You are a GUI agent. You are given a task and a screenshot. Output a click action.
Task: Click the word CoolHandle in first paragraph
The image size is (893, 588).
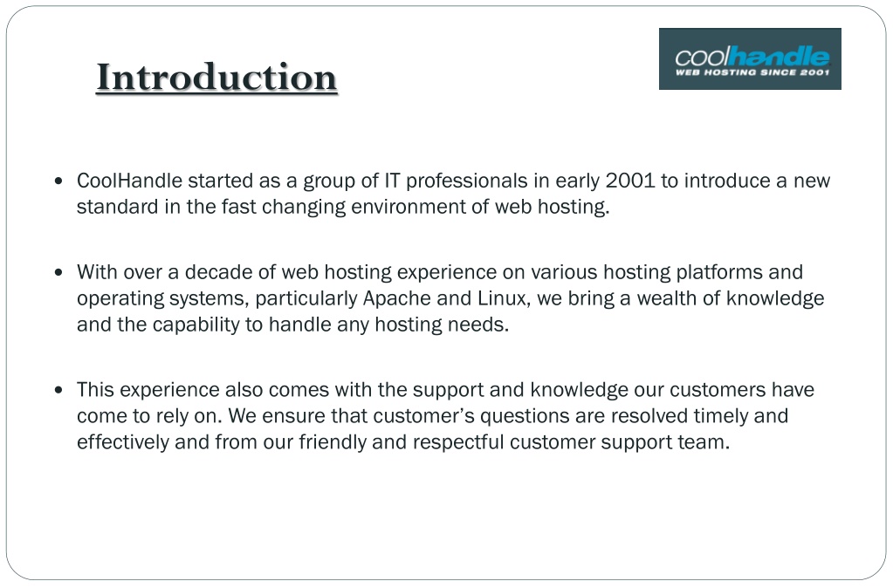click(x=129, y=181)
